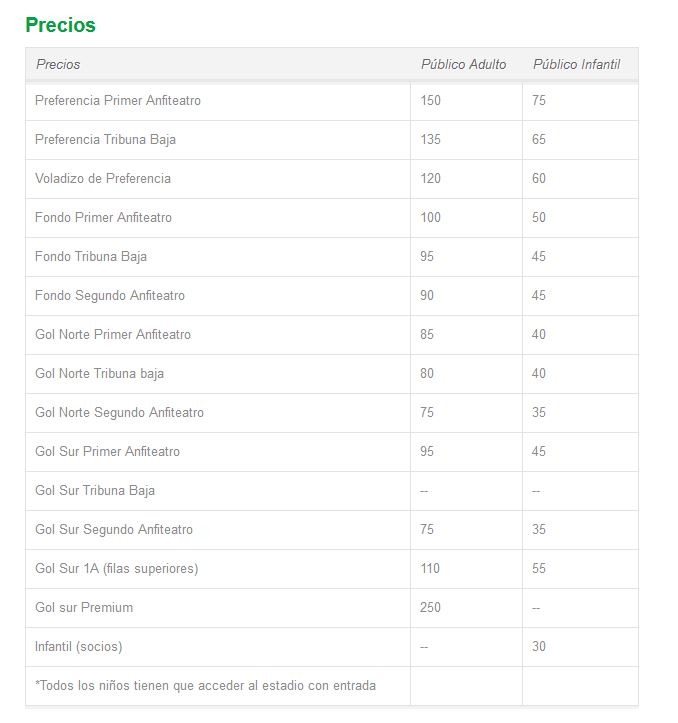Select the Preferencia Primer Anfiteatro row
Image resolution: width=678 pixels, height=723 pixels.
(332, 101)
